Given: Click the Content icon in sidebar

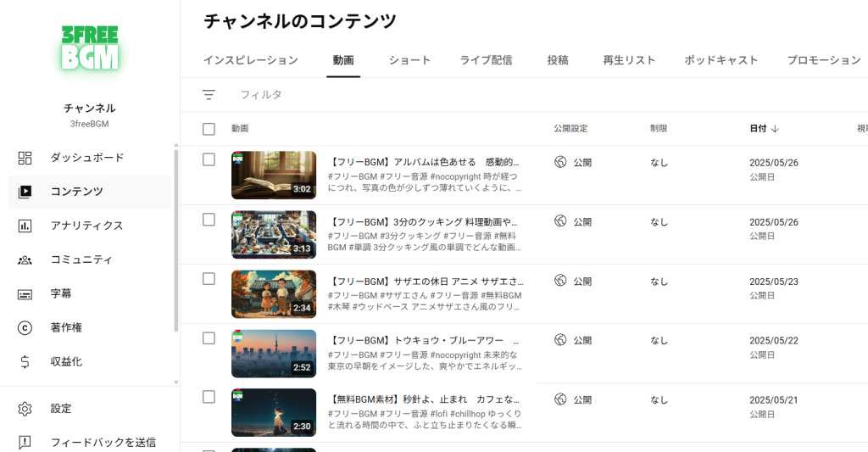Looking at the screenshot, I should click(x=25, y=192).
